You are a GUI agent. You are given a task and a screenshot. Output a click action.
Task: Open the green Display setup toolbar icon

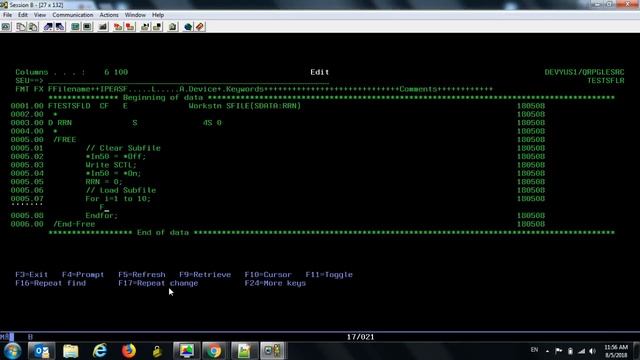click(x=75, y=27)
